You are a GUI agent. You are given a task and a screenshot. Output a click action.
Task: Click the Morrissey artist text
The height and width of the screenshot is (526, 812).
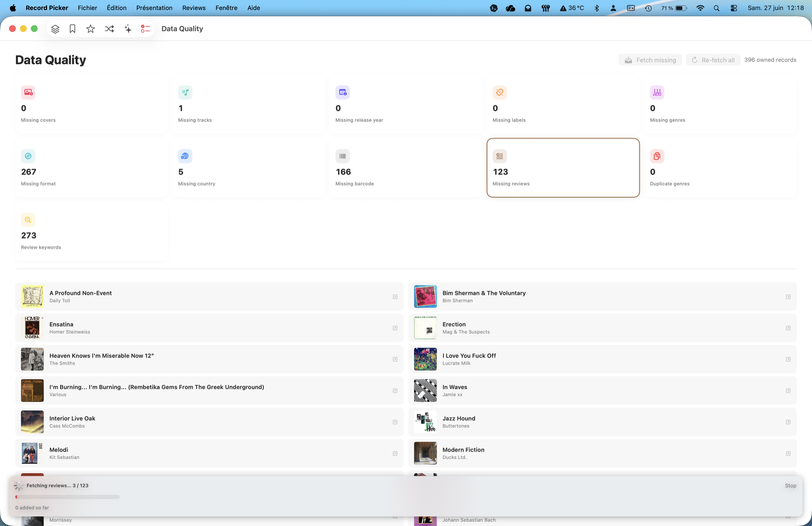point(61,520)
